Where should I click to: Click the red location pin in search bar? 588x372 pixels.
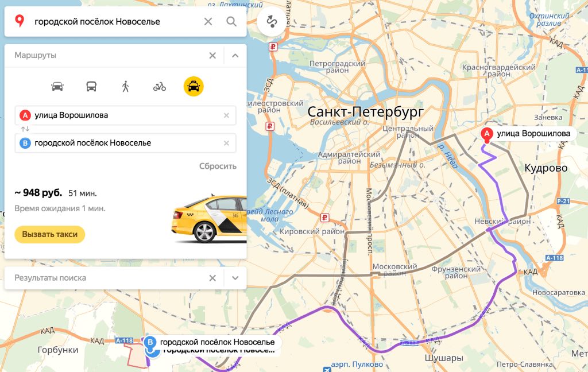coord(20,21)
